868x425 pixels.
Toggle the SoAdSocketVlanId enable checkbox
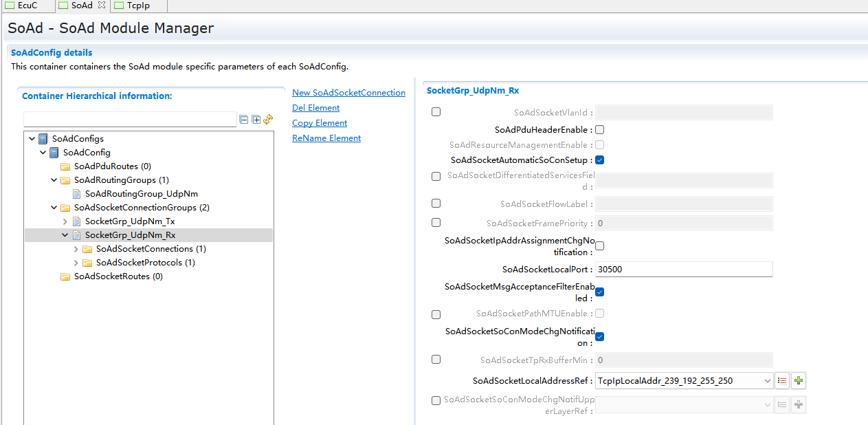(436, 112)
